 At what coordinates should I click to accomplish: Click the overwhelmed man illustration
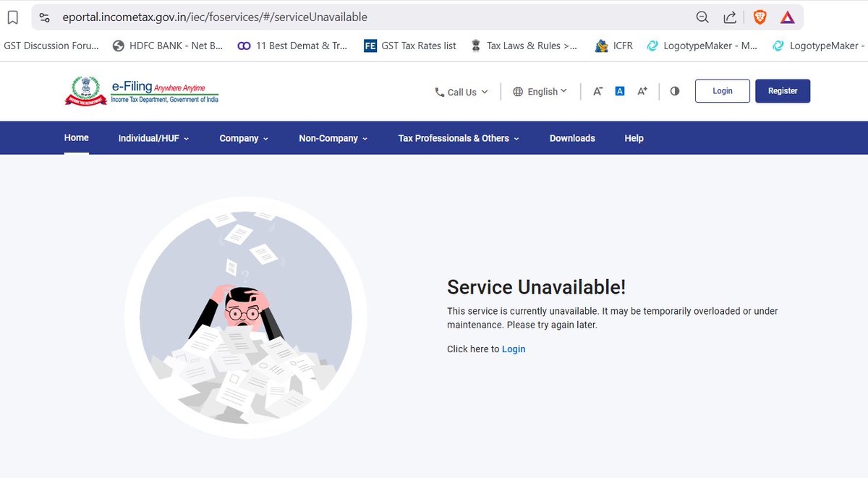tap(245, 317)
